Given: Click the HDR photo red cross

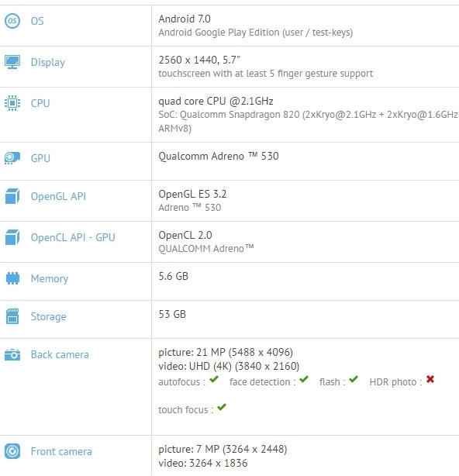Looking at the screenshot, I should point(430,379).
